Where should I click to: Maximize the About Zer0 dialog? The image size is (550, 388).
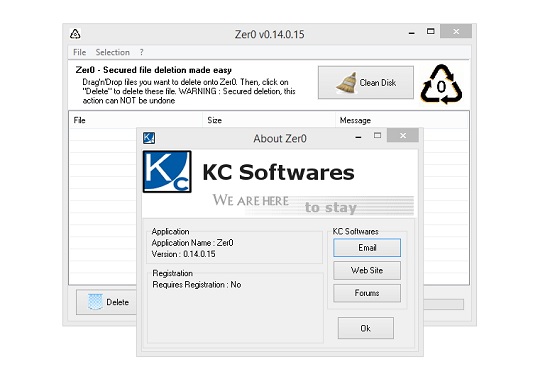pos(377,135)
